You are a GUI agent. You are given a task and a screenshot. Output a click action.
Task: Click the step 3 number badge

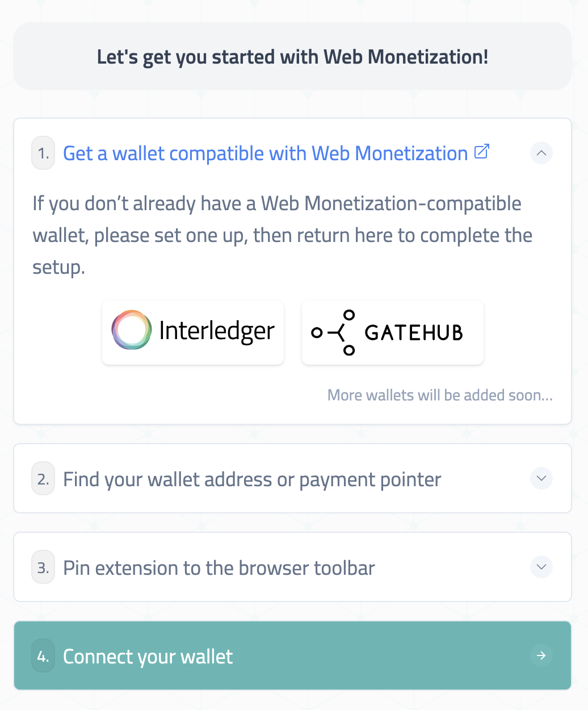click(43, 567)
